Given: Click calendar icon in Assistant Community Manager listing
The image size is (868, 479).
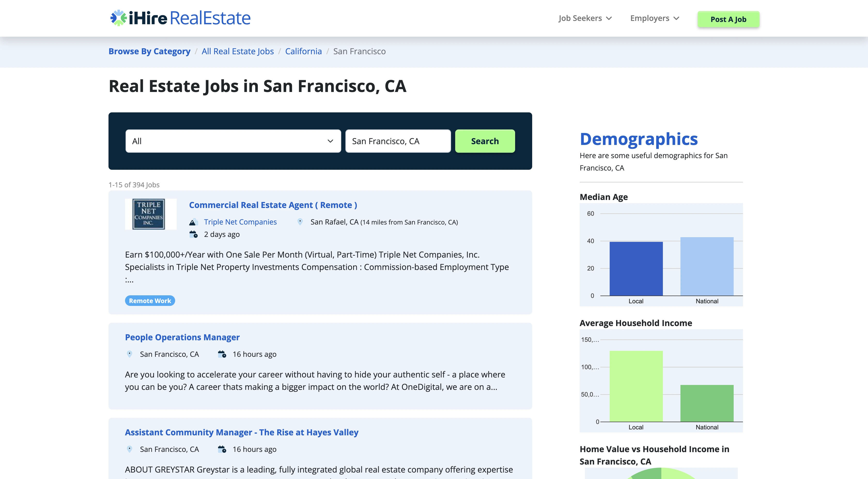Looking at the screenshot, I should [x=222, y=449].
